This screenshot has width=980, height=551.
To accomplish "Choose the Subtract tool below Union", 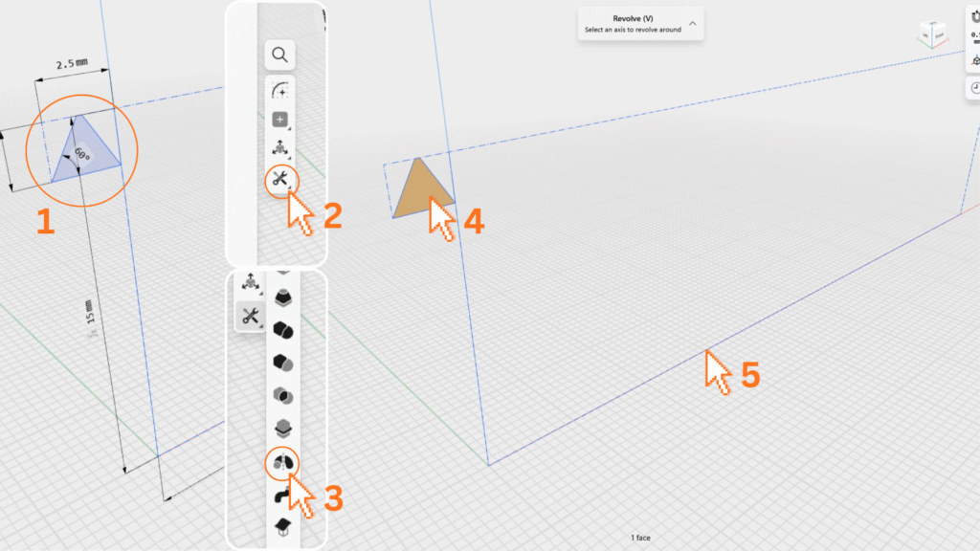I will pos(282,363).
